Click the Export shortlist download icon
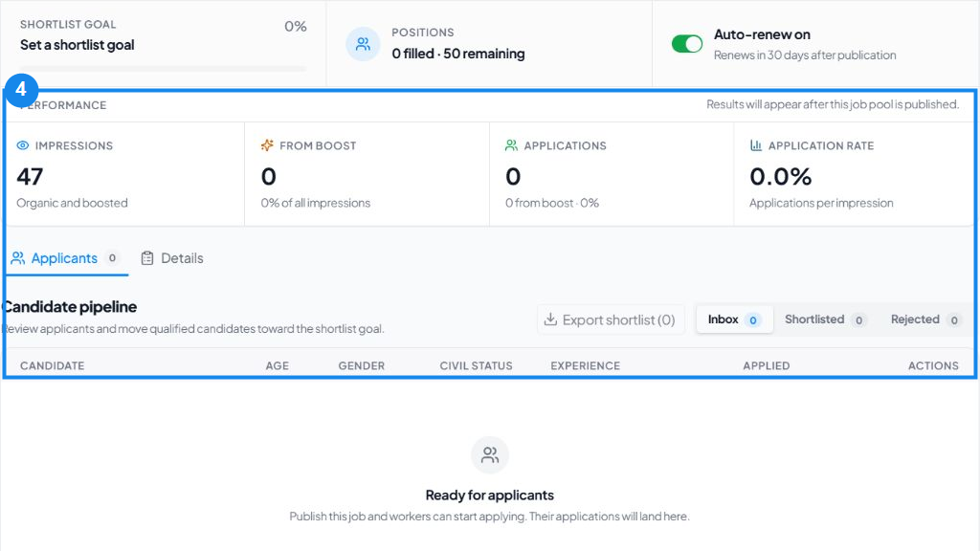Image resolution: width=980 pixels, height=551 pixels. 550,320
